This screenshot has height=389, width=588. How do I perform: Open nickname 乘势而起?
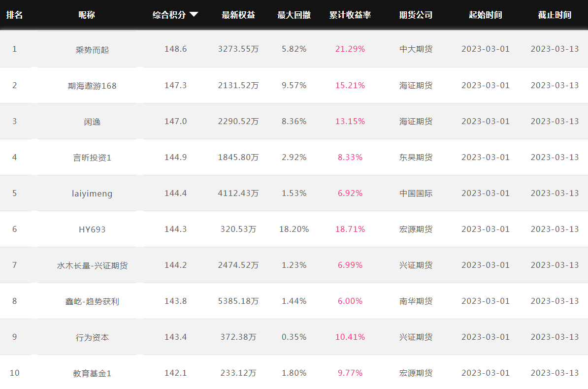coord(92,50)
